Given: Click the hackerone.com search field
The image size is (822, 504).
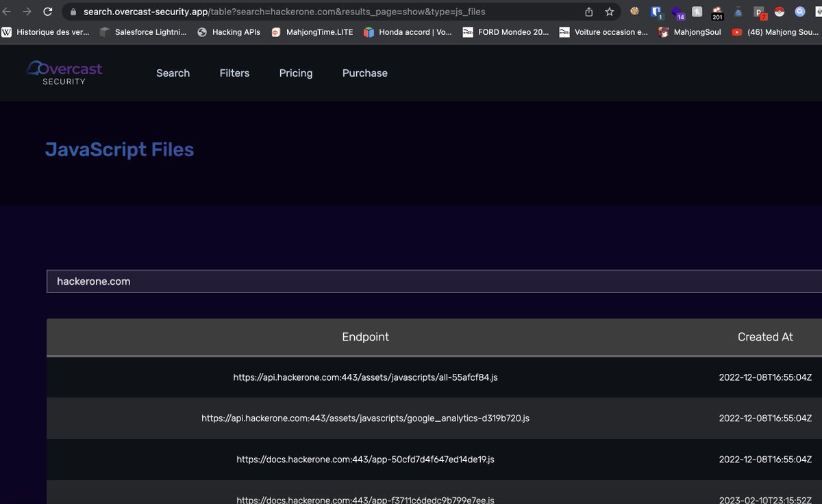Looking at the screenshot, I should (434, 281).
